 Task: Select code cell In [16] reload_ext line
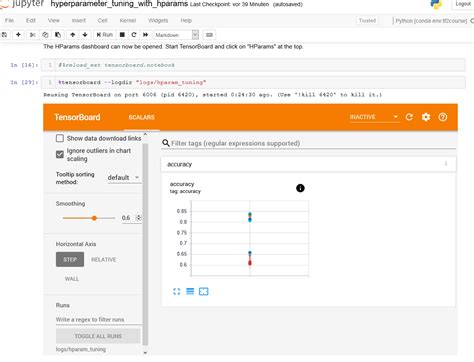(x=253, y=65)
